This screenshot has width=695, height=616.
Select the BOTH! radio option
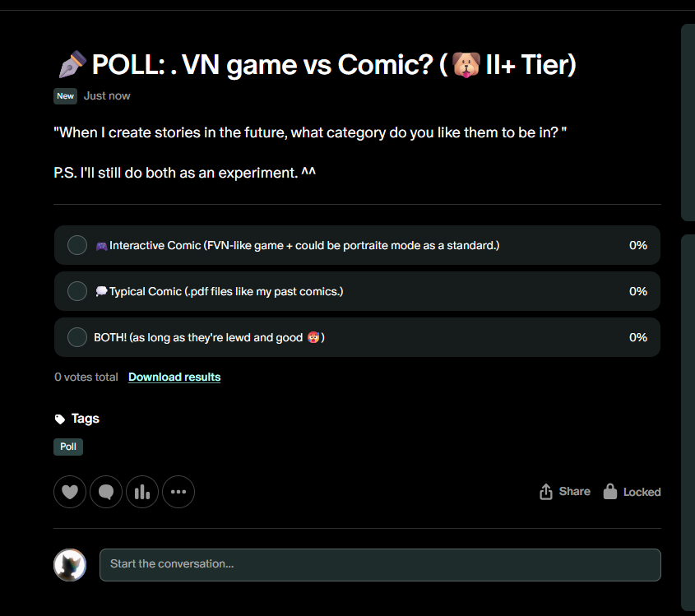pyautogui.click(x=77, y=337)
